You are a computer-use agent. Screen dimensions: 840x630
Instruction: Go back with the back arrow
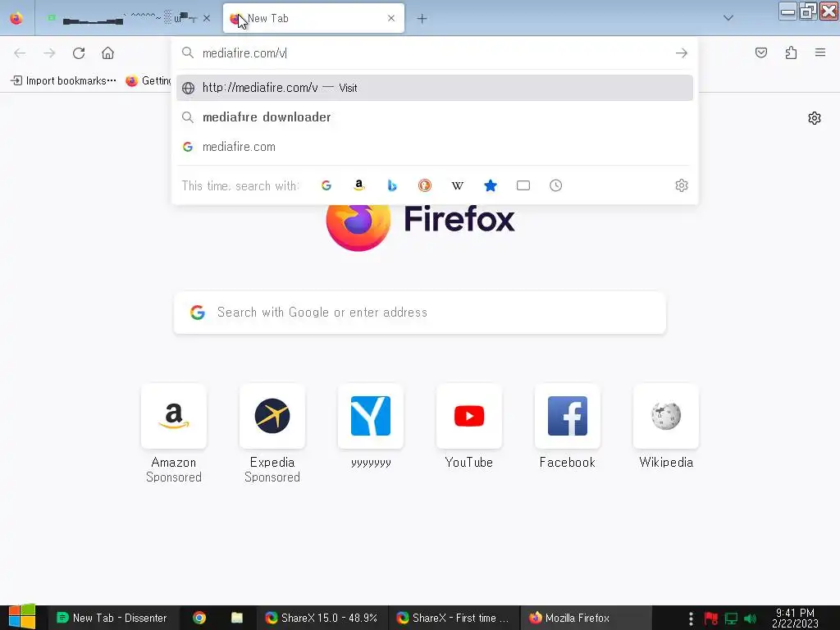(x=20, y=53)
